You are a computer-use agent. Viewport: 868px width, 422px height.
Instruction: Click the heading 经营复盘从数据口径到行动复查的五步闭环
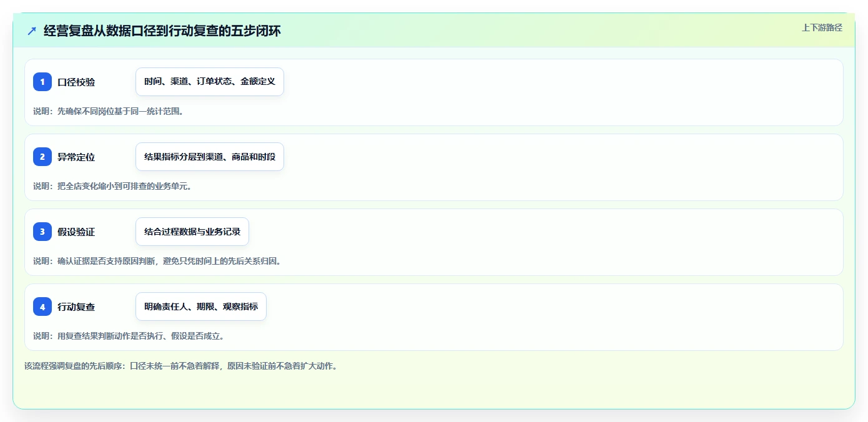162,31
